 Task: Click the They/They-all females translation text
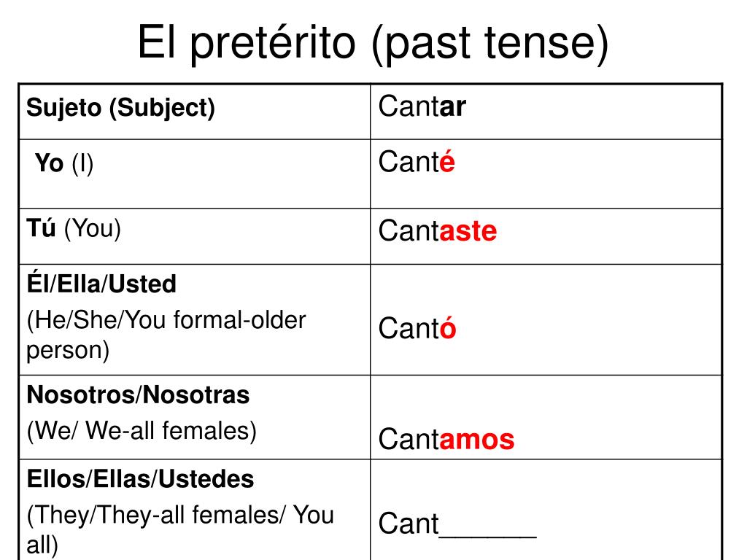coord(180,529)
